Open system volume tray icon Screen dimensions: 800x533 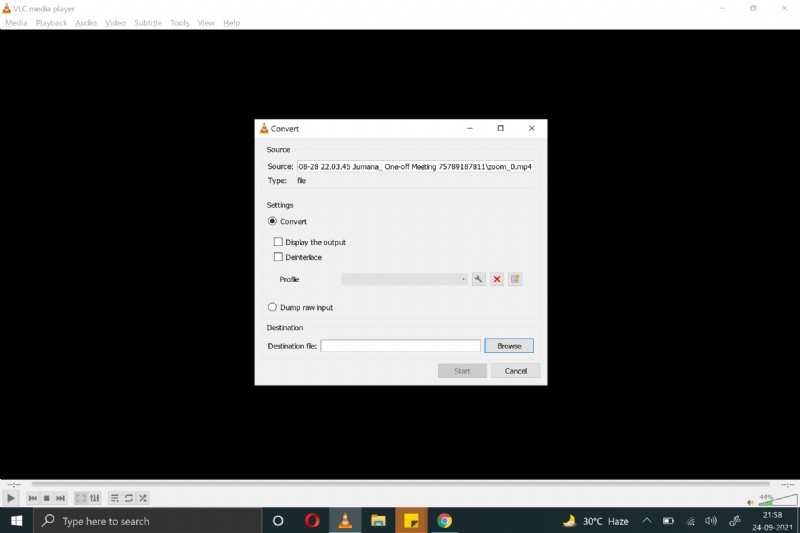point(711,521)
